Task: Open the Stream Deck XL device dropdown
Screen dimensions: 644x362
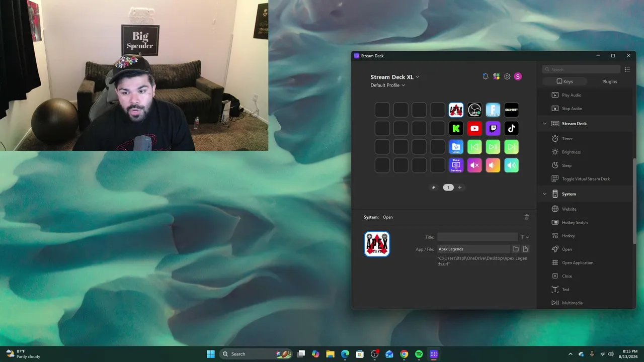Action: tap(395, 77)
